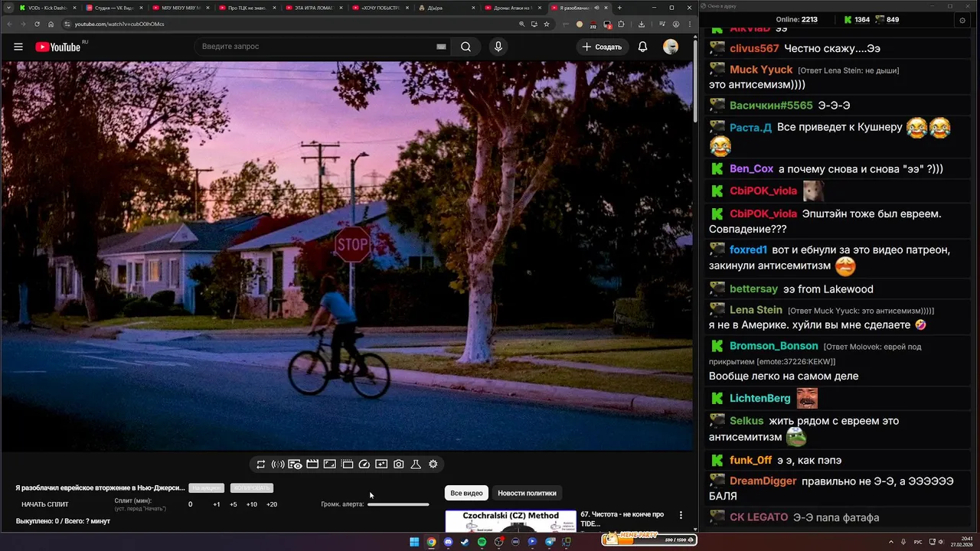This screenshot has width=980, height=551.
Task: Click the На аукцион button
Action: click(x=207, y=488)
